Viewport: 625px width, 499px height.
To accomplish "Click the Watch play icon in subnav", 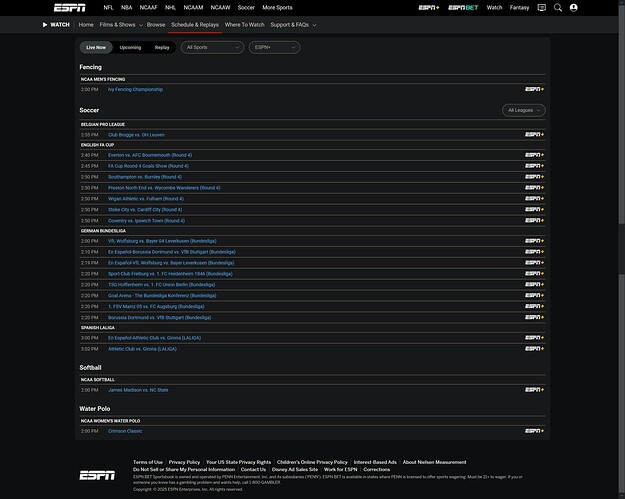I will click(46, 24).
